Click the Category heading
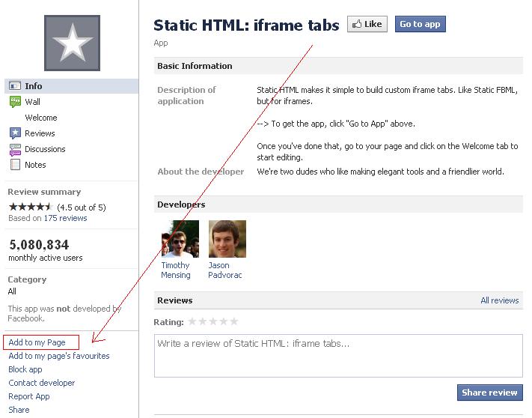Viewport: 532px width, 418px height. point(27,279)
